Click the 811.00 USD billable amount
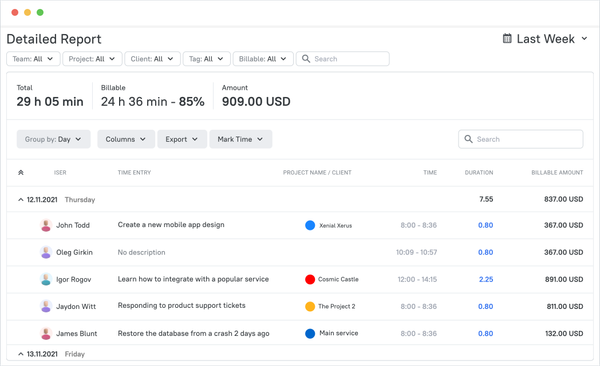 (x=565, y=306)
